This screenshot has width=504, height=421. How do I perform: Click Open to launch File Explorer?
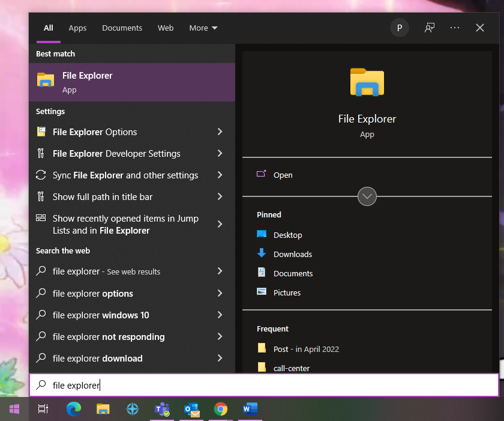(283, 175)
